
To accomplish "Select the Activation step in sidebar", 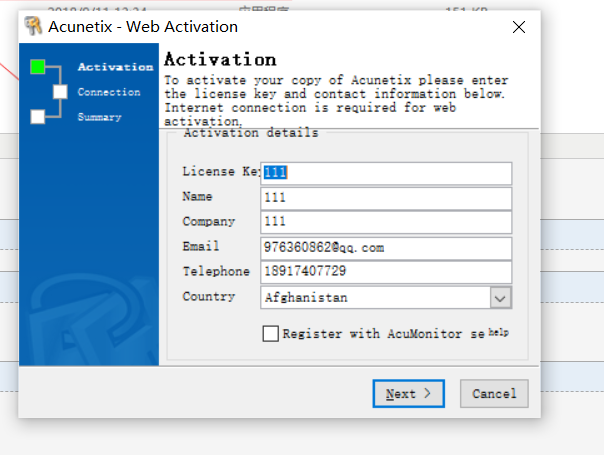I will coord(115,67).
